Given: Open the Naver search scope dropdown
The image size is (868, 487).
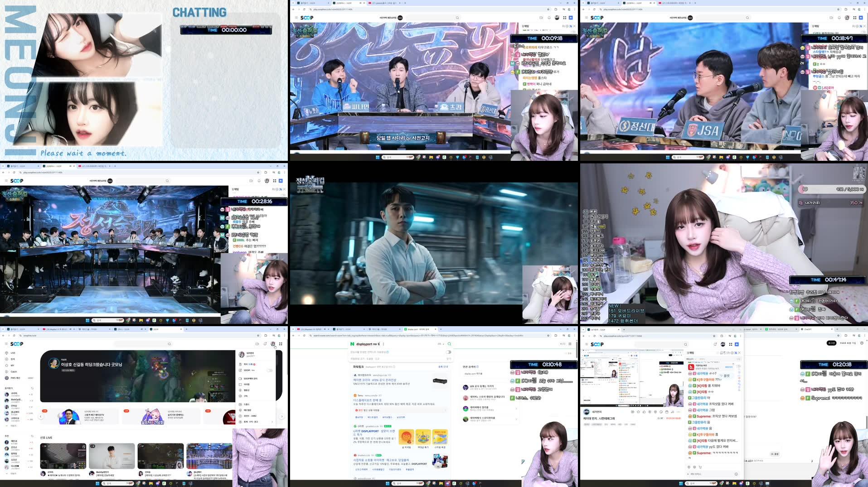Looking at the screenshot, I should [441, 344].
